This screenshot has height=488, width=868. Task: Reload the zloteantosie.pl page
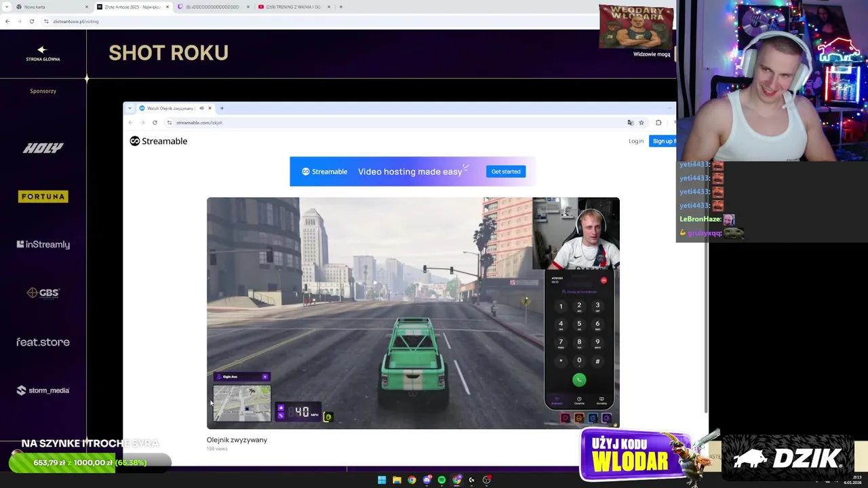click(31, 21)
